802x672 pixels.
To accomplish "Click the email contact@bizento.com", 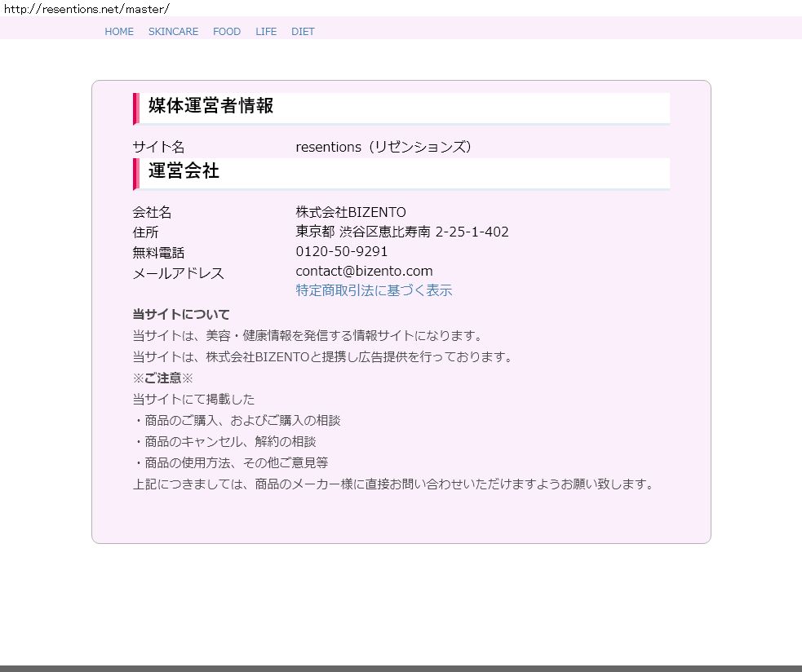I will click(x=364, y=271).
